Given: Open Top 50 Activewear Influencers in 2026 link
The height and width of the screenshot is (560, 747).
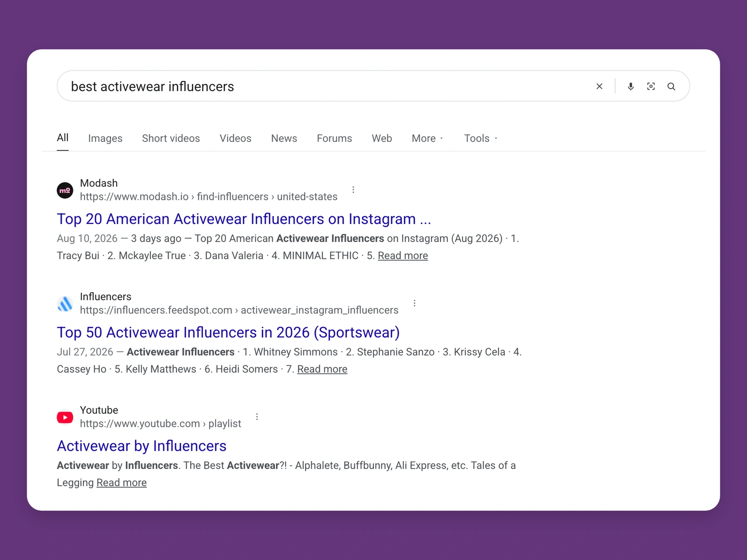Looking at the screenshot, I should click(x=228, y=332).
